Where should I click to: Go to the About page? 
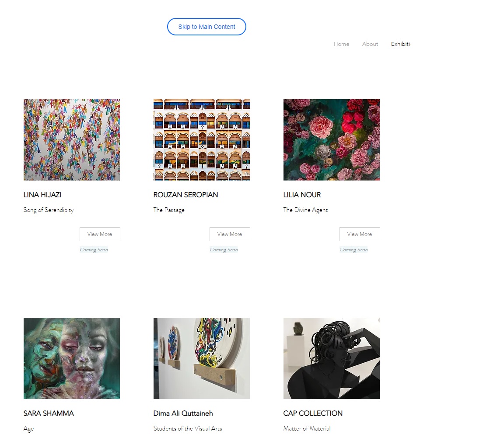[370, 44]
